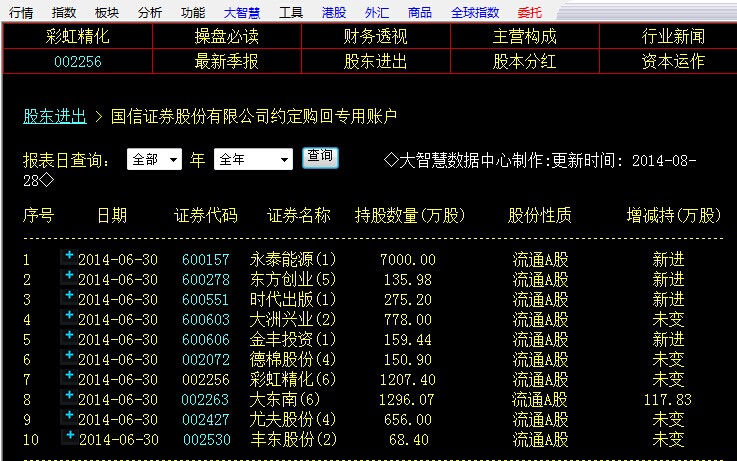The image size is (737, 461).
Task: Click the 持股数量(万股) column header
Action: pos(409,215)
